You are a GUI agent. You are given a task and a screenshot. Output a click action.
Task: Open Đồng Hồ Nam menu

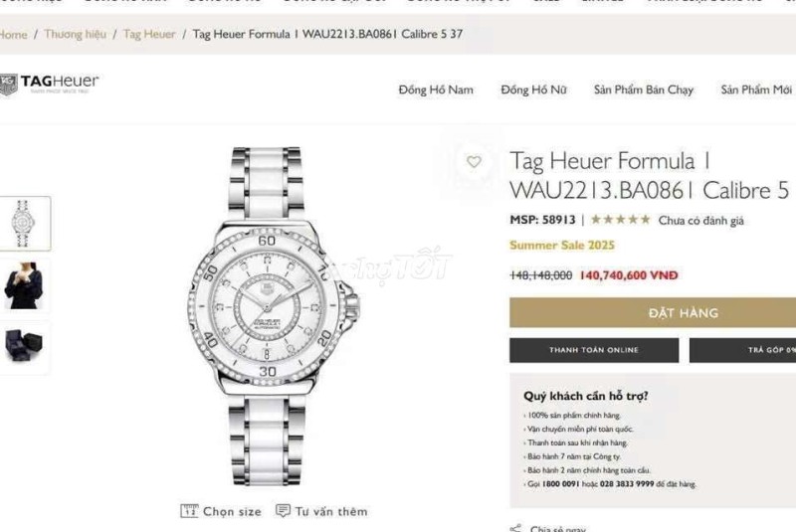tap(436, 89)
